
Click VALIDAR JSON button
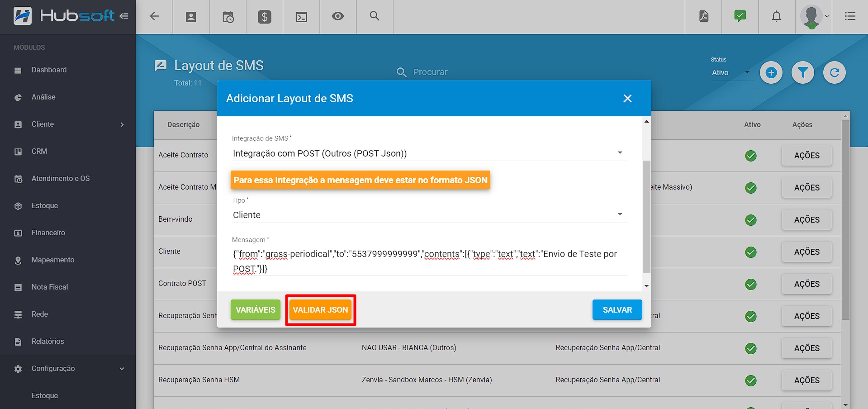pyautogui.click(x=320, y=310)
